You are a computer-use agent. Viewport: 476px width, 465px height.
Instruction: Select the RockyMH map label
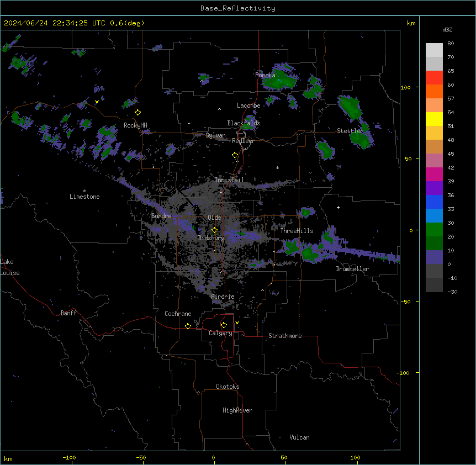135,125
